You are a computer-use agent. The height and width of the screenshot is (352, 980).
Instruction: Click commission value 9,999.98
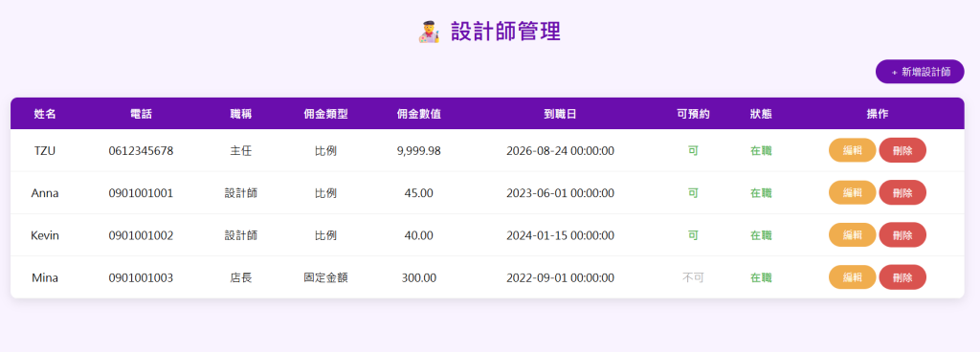pyautogui.click(x=419, y=151)
